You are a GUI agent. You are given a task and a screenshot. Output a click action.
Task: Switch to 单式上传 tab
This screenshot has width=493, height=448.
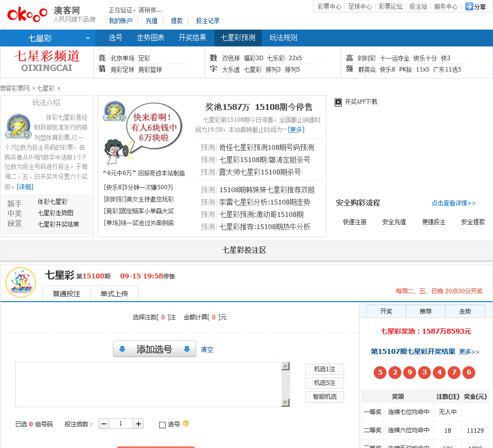114,294
